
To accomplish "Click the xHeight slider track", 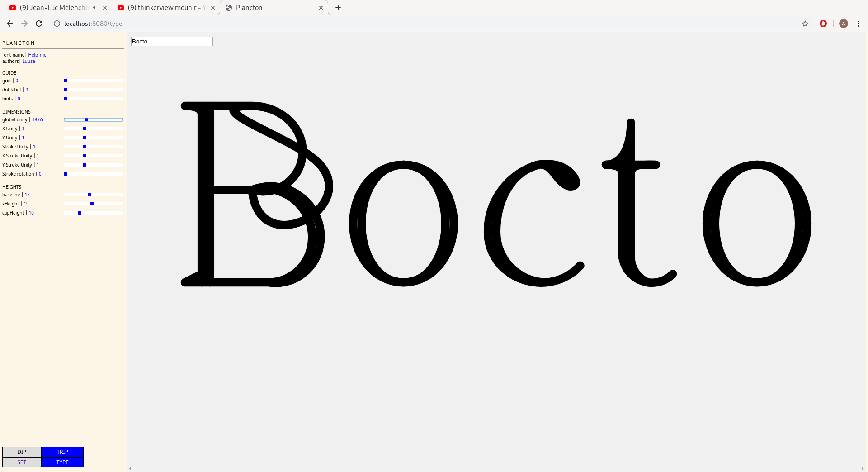I will (93, 204).
